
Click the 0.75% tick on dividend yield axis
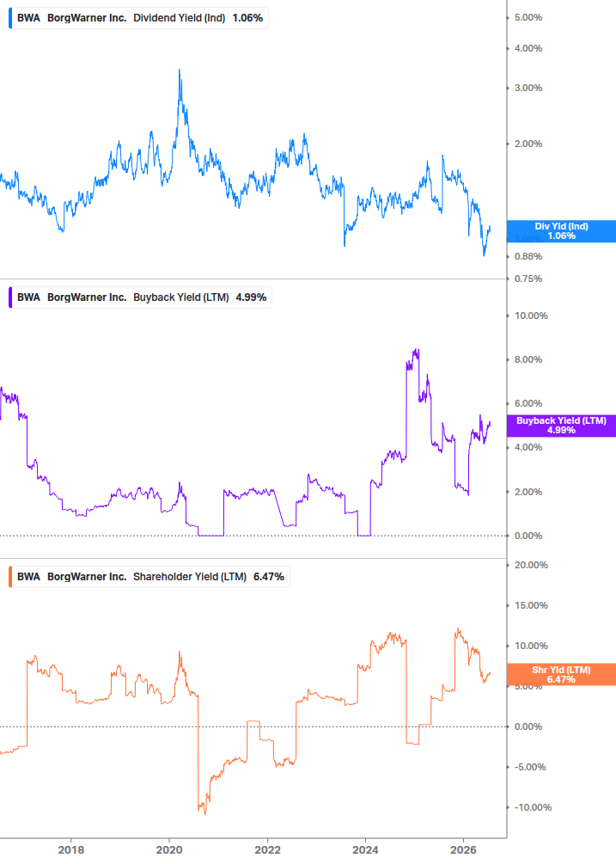coord(528,279)
